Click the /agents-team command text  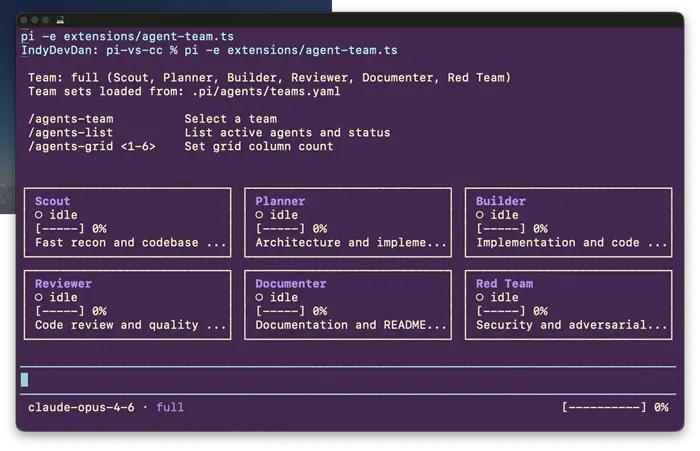[x=71, y=119]
